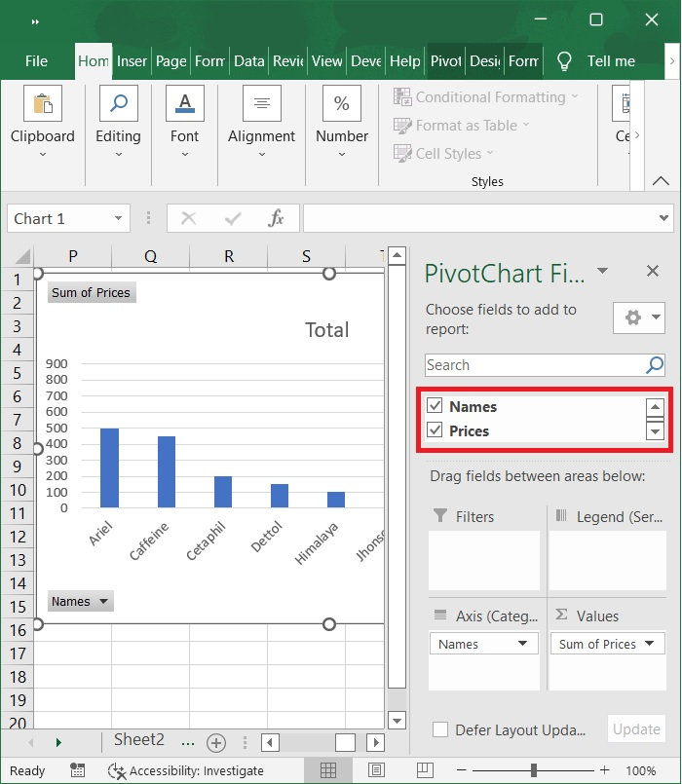The width and height of the screenshot is (682, 784).
Task: Click the zoom in plus icon
Action: (x=604, y=770)
